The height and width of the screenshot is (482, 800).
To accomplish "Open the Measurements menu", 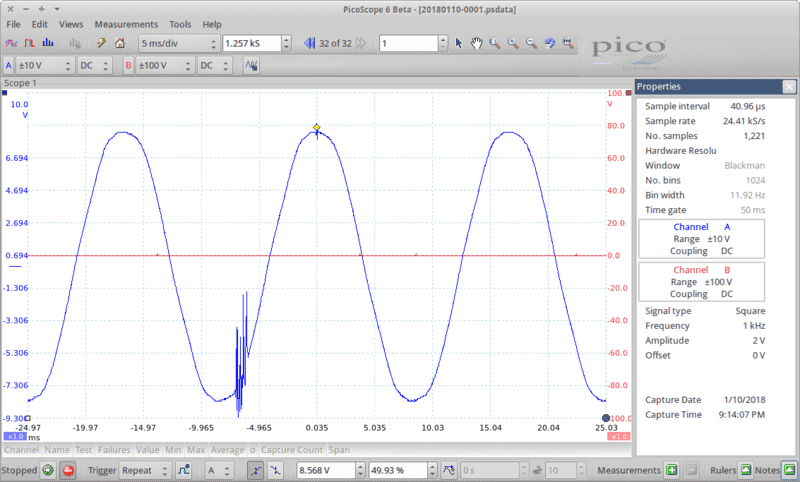I will pos(126,23).
